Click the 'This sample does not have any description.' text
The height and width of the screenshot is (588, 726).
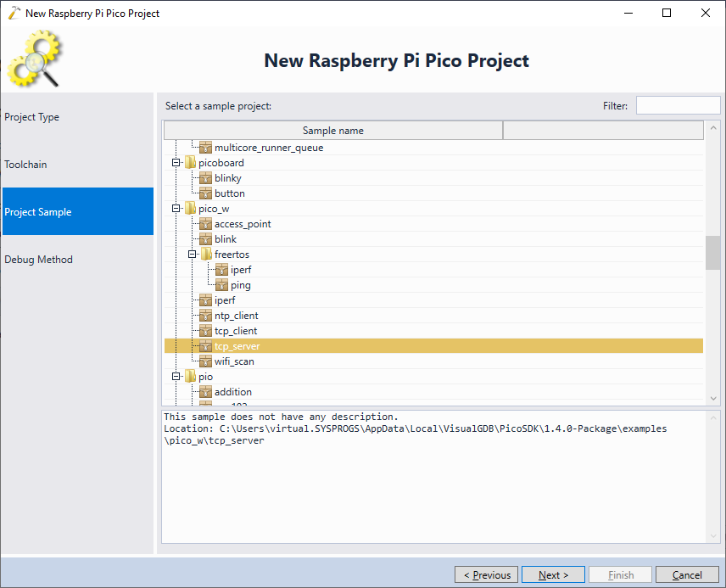click(281, 417)
